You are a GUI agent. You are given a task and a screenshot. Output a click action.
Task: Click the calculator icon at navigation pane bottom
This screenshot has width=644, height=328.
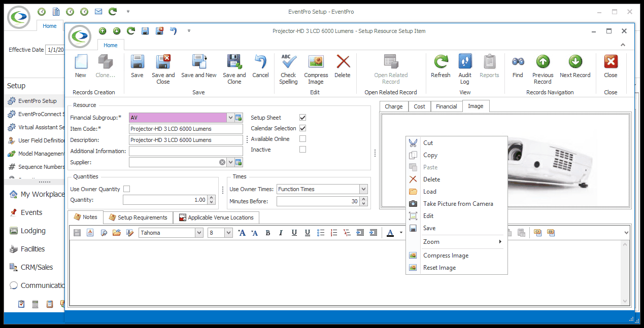36,304
